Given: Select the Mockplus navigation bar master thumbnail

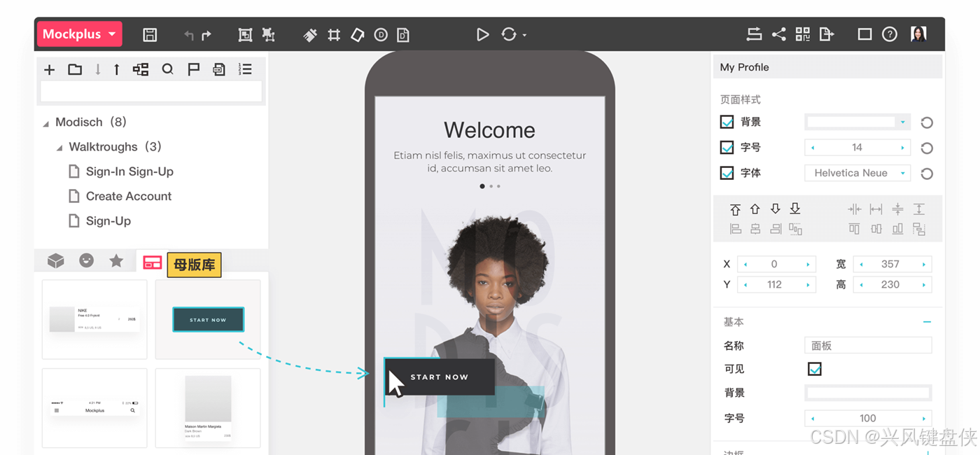Looking at the screenshot, I should click(x=94, y=408).
